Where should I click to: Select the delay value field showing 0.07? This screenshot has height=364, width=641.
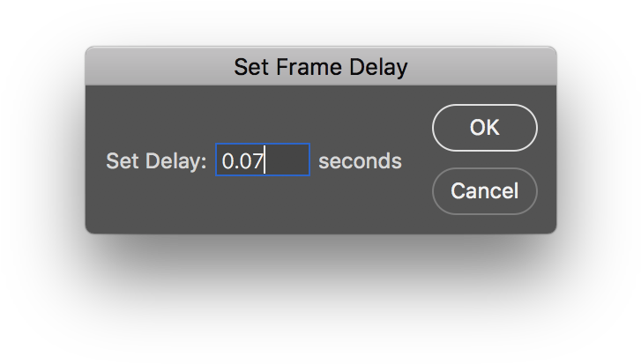pos(263,160)
